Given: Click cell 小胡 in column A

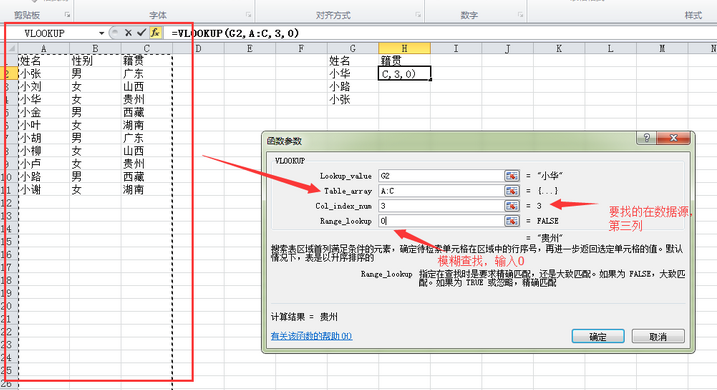Looking at the screenshot, I should [44, 138].
